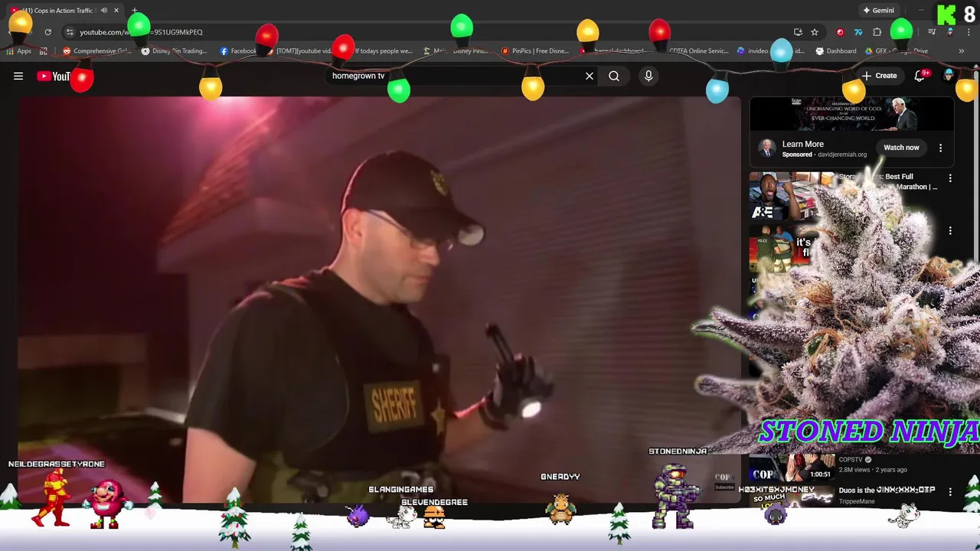Open the Facebook bookmark
Screen dimensions: 980x551
238,51
